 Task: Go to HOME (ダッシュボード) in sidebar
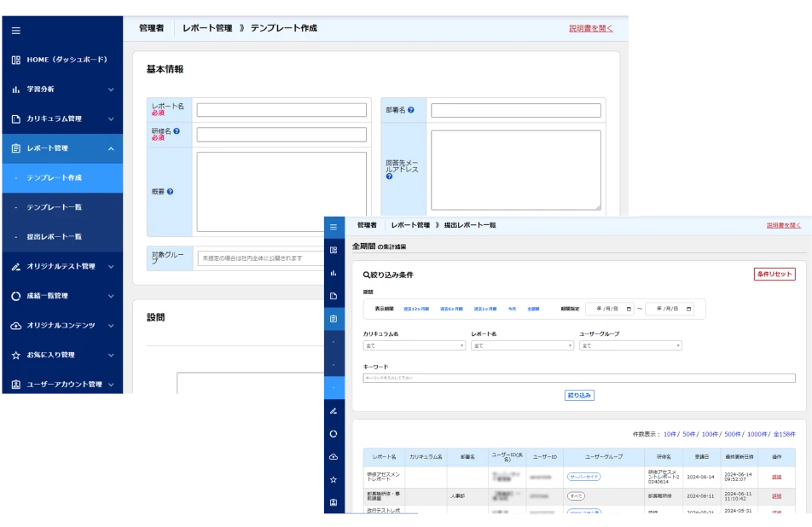(x=67, y=60)
